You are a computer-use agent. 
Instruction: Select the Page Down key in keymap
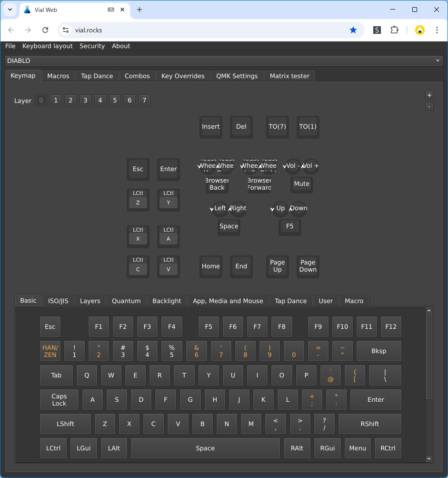(x=308, y=266)
